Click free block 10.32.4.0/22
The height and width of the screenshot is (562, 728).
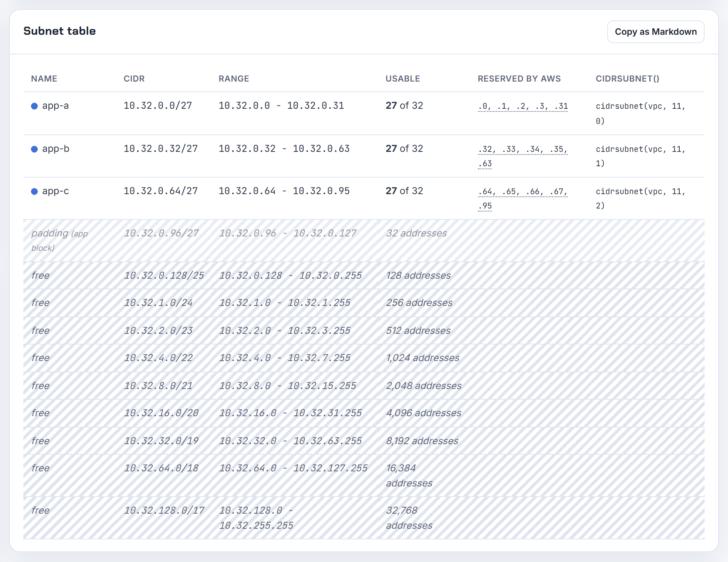tap(159, 358)
